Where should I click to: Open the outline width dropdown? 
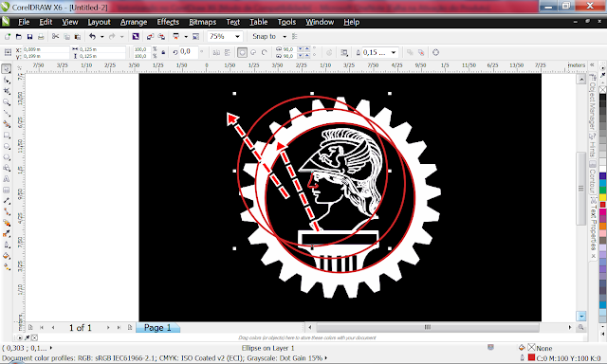[394, 52]
